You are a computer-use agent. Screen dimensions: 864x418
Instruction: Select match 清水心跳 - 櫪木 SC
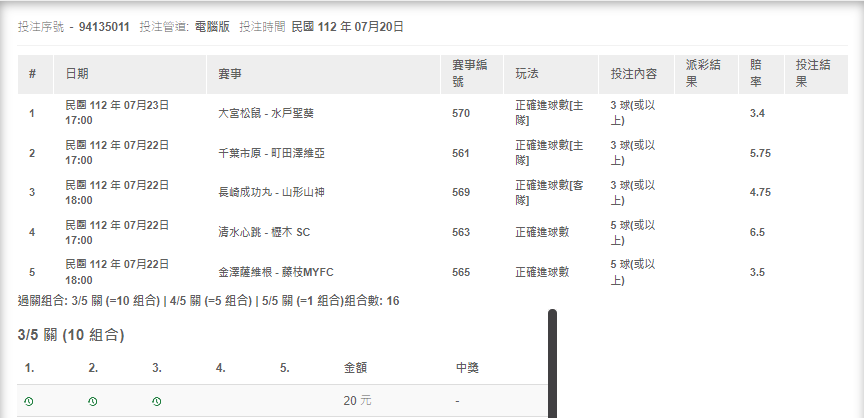pos(264,232)
